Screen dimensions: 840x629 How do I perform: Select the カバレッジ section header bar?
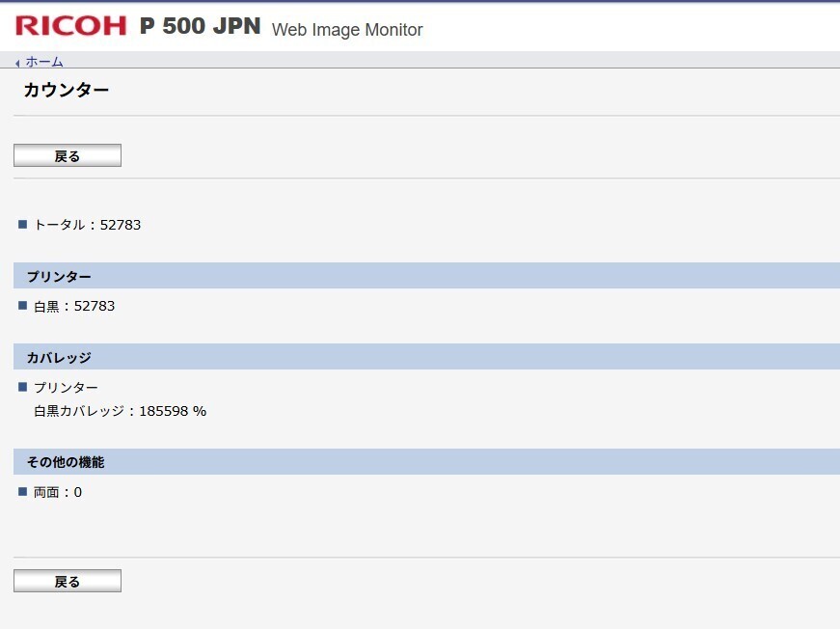click(x=426, y=357)
